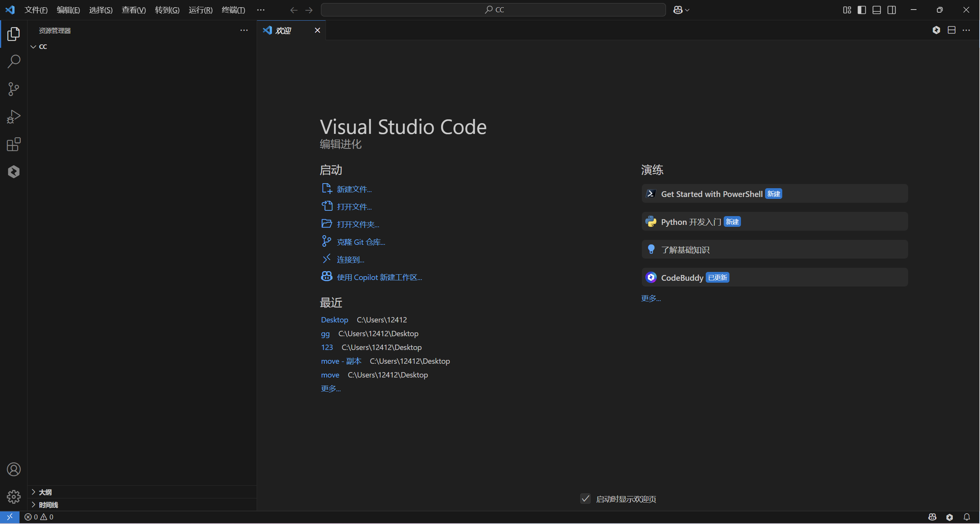Uncheck show welcome page on startup
Screen dimensions: 980x524
click(585, 499)
